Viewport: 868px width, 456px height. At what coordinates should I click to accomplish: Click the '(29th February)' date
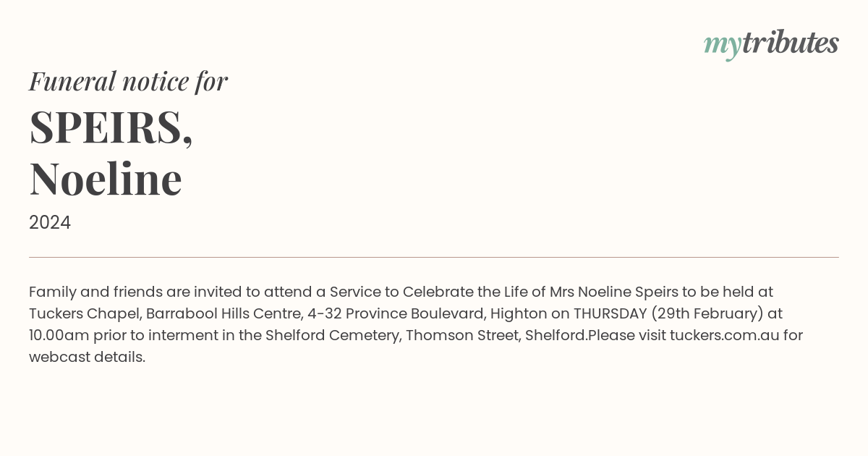click(707, 313)
